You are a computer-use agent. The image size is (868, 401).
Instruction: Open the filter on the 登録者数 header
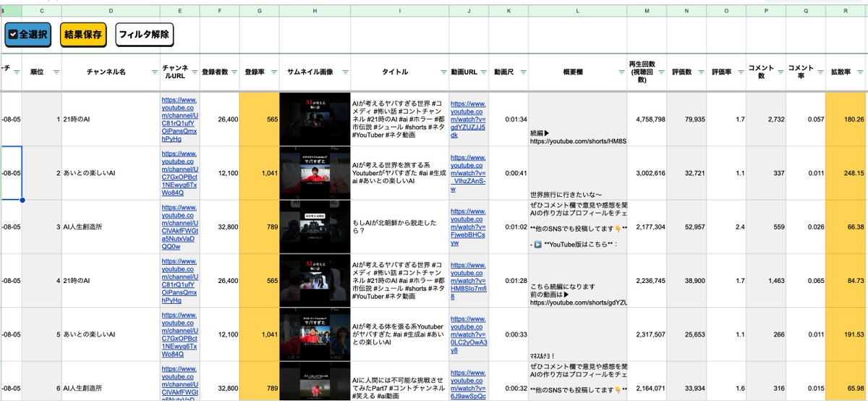coord(235,72)
